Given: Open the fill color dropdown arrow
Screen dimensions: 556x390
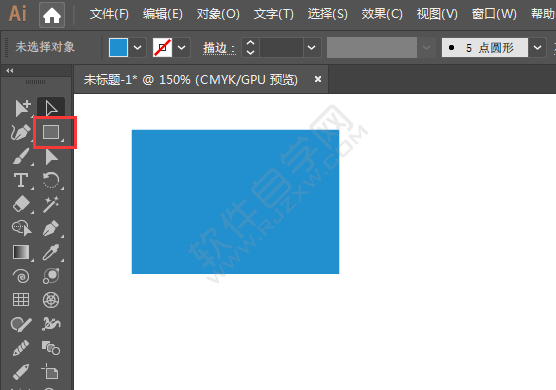Looking at the screenshot, I should pyautogui.click(x=138, y=48).
